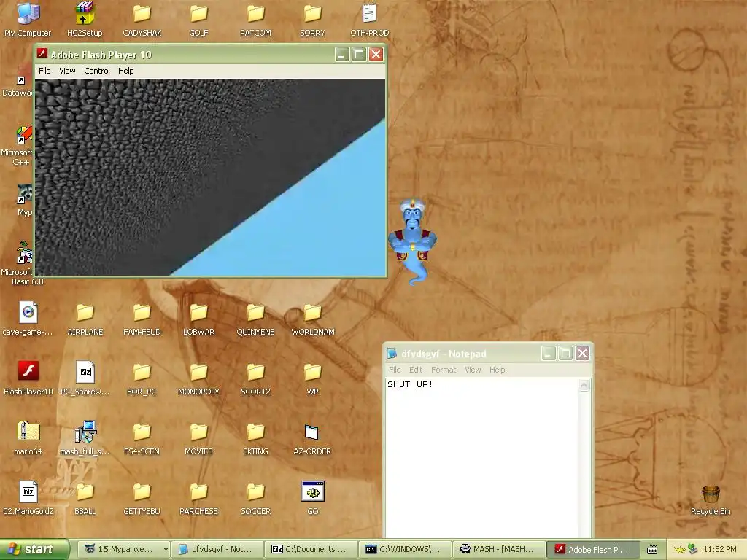Open Help menu in Flash Player
Image resolution: width=747 pixels, height=560 pixels.
[x=125, y=71]
